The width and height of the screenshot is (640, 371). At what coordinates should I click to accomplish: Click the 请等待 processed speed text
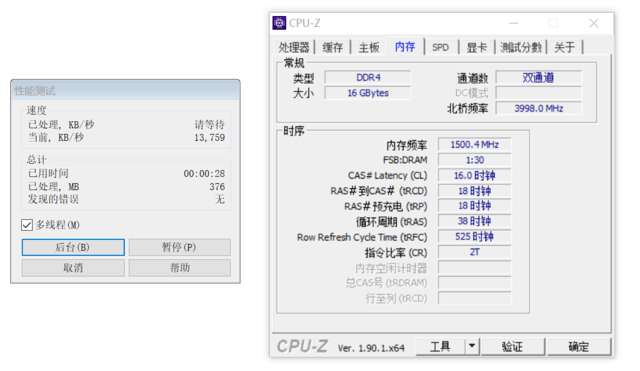tap(209, 124)
